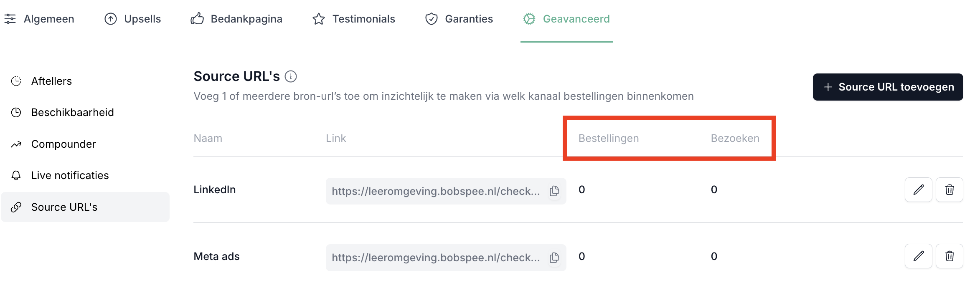The height and width of the screenshot is (303, 980).
Task: Delete the LinkedIn source URL
Action: pyautogui.click(x=949, y=190)
